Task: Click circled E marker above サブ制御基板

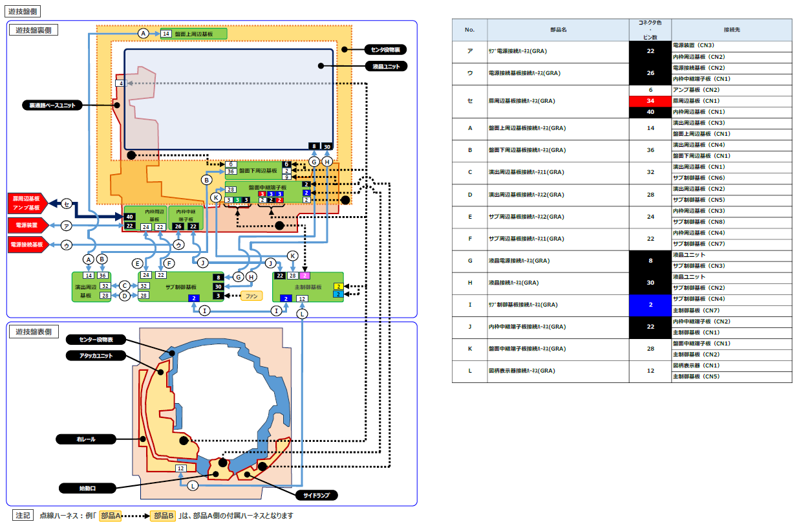Action: pos(137,263)
